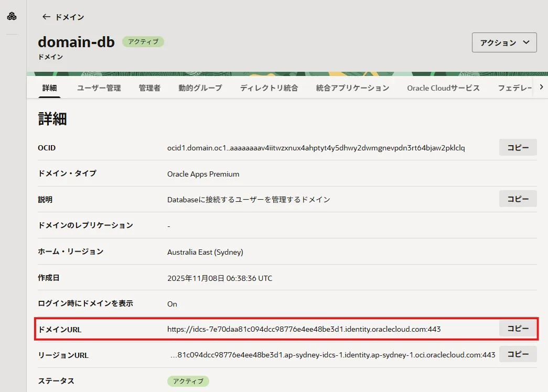Open the partially visible フェデレー tab
The height and width of the screenshot is (392, 548).
516,88
